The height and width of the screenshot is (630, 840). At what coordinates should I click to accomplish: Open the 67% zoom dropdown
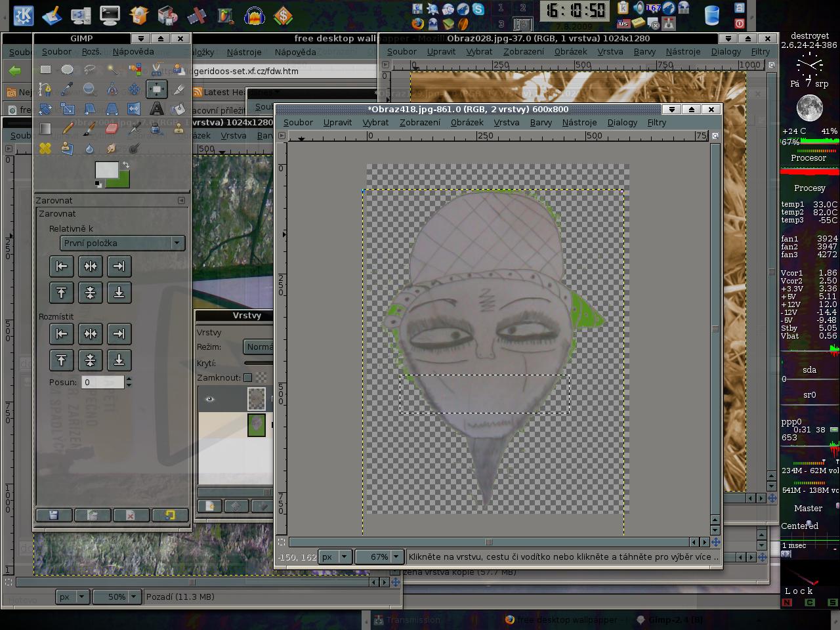[378, 556]
